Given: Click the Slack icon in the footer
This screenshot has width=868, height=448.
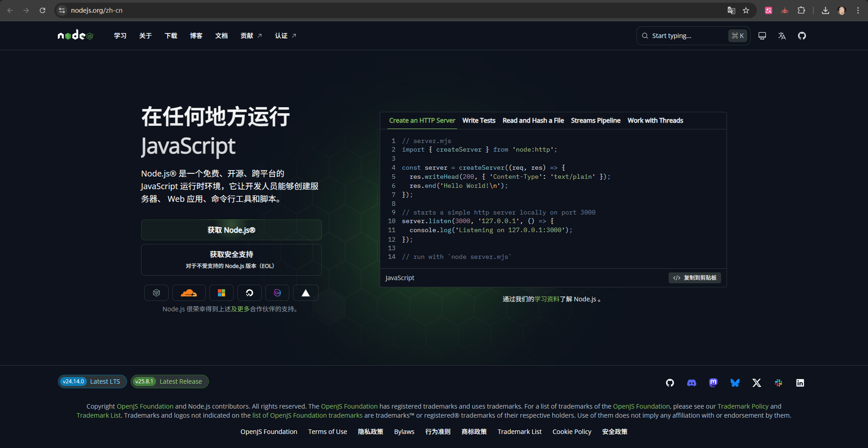Looking at the screenshot, I should point(778,383).
